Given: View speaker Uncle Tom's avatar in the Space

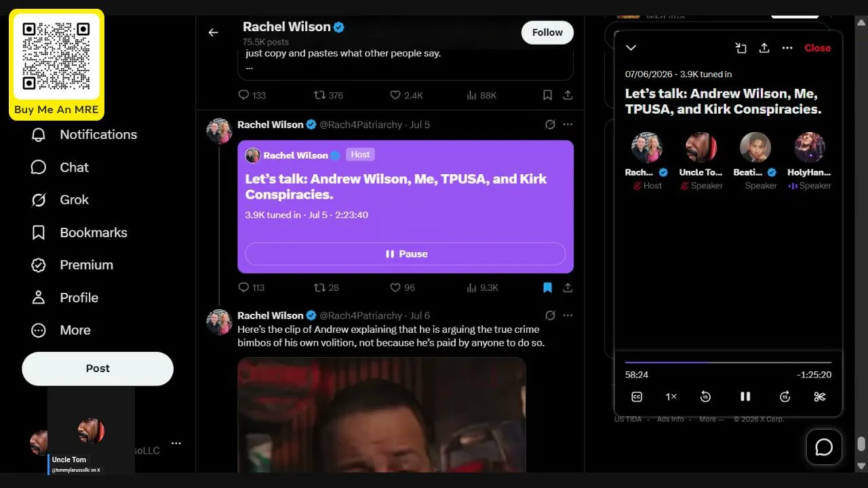Looking at the screenshot, I should click(x=701, y=148).
